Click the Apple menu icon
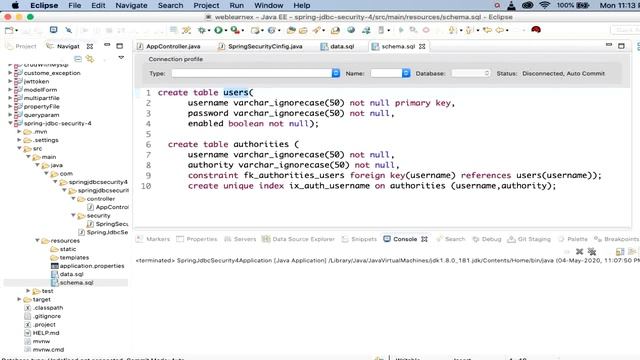This screenshot has width=640, height=360. 15,5
